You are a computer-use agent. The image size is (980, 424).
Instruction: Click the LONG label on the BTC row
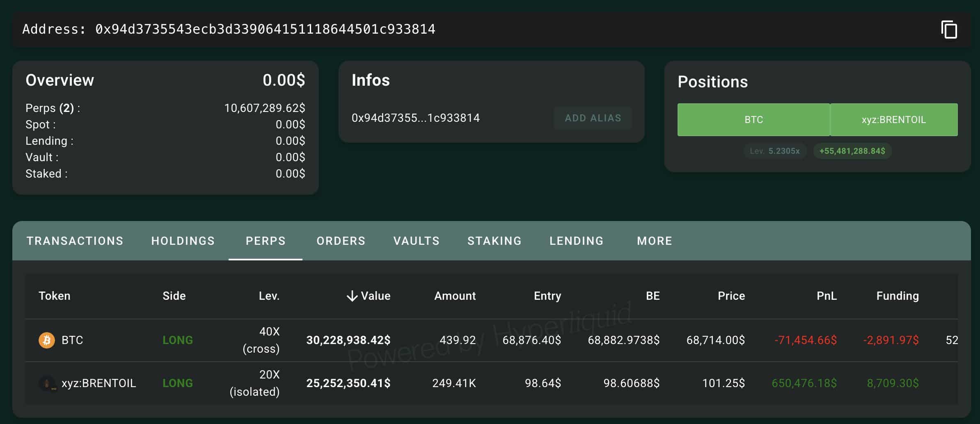tap(178, 340)
